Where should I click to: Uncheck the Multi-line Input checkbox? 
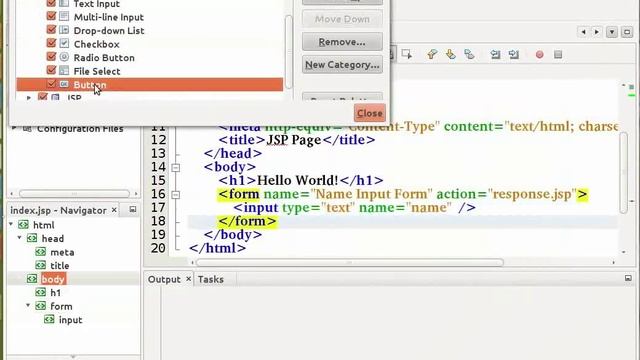[x=51, y=16]
